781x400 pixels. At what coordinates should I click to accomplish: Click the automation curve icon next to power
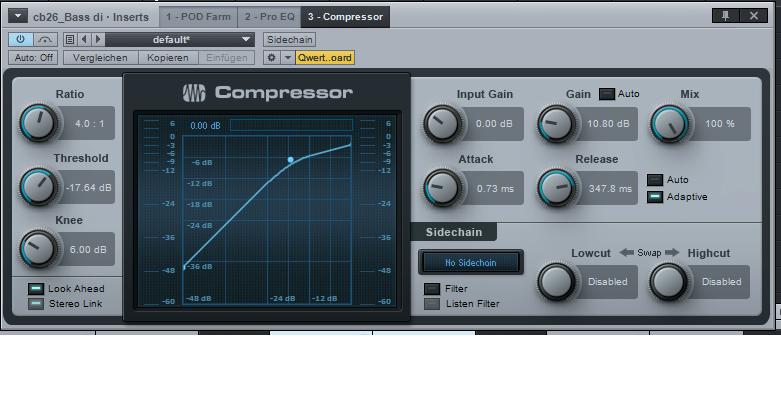45,39
